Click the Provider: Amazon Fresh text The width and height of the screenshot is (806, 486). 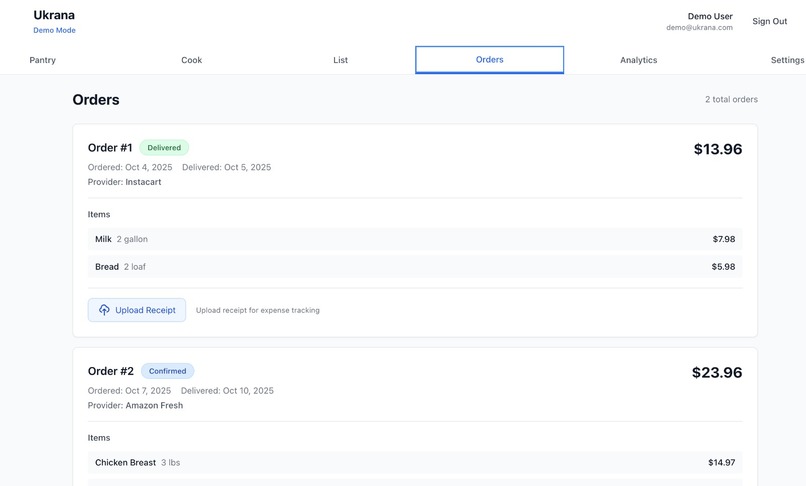pyautogui.click(x=135, y=405)
